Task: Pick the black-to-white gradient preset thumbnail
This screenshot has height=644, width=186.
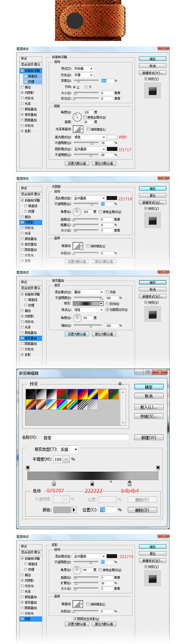Action: [51, 394]
